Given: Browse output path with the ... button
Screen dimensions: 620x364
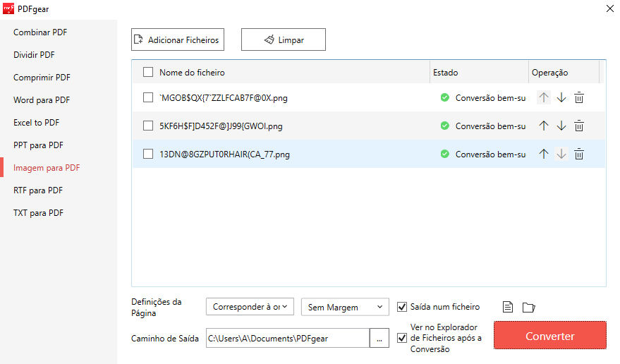Looking at the screenshot, I should click(379, 339).
